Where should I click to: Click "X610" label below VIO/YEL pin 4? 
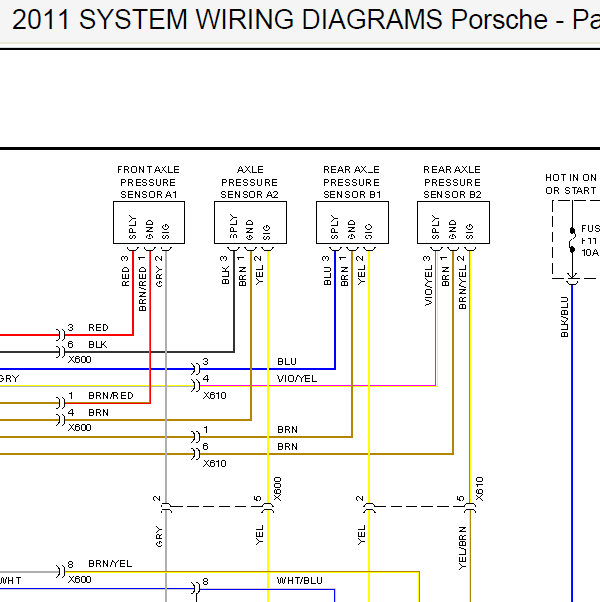215,395
